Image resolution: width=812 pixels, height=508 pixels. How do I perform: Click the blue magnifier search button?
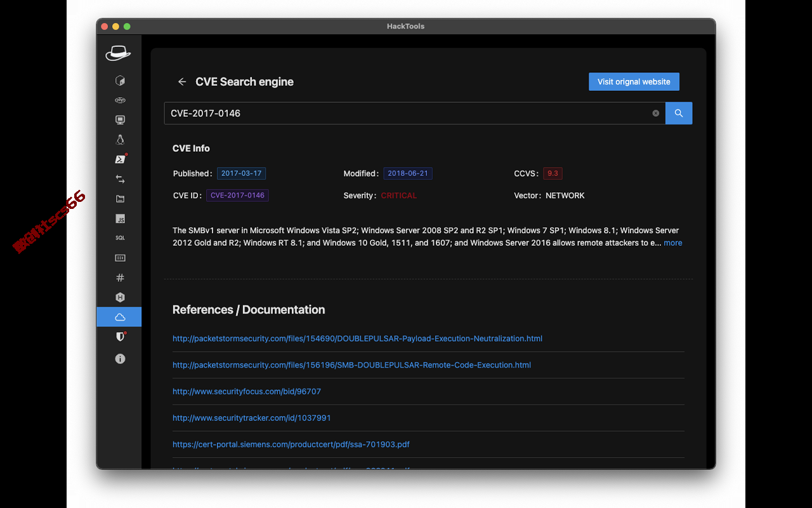pos(679,113)
